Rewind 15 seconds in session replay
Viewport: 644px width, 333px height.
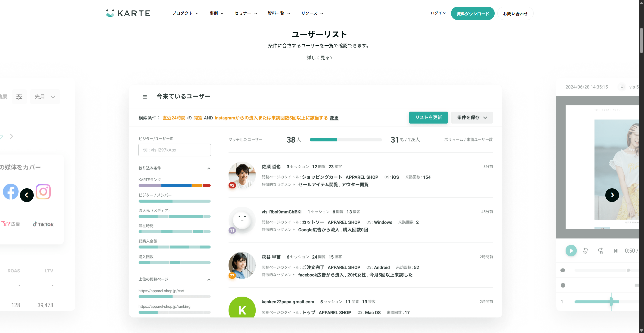tap(586, 251)
